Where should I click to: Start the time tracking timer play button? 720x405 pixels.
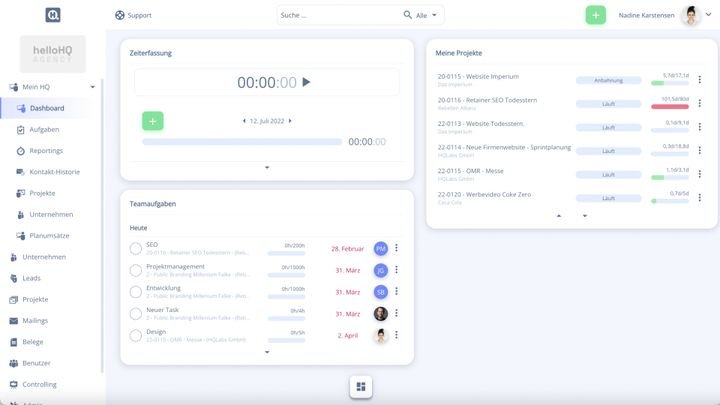[306, 82]
